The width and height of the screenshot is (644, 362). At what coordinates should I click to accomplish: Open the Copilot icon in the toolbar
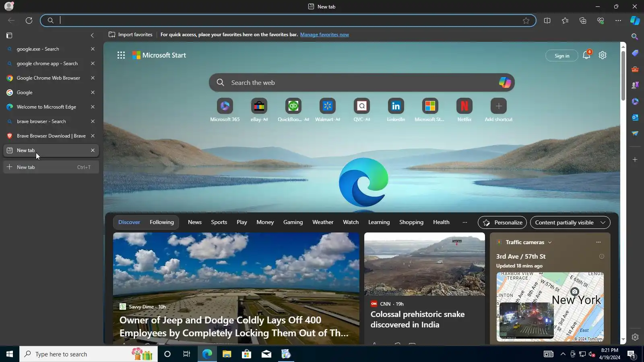coord(635,21)
